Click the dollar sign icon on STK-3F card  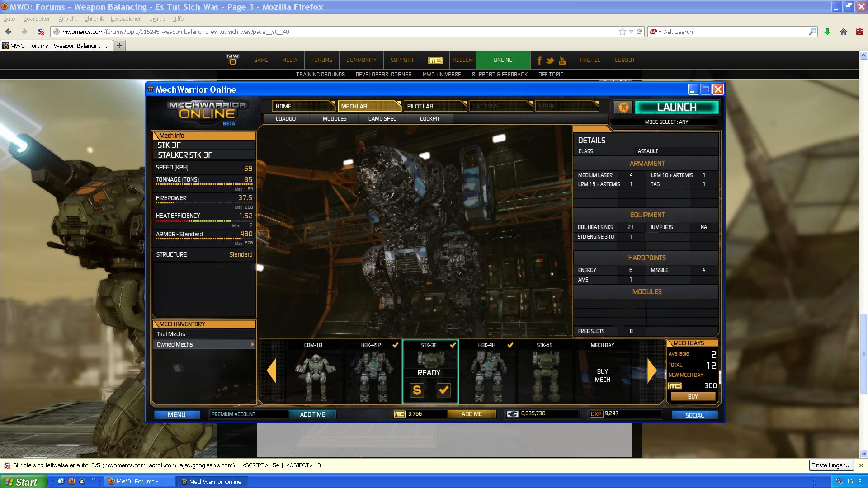417,390
